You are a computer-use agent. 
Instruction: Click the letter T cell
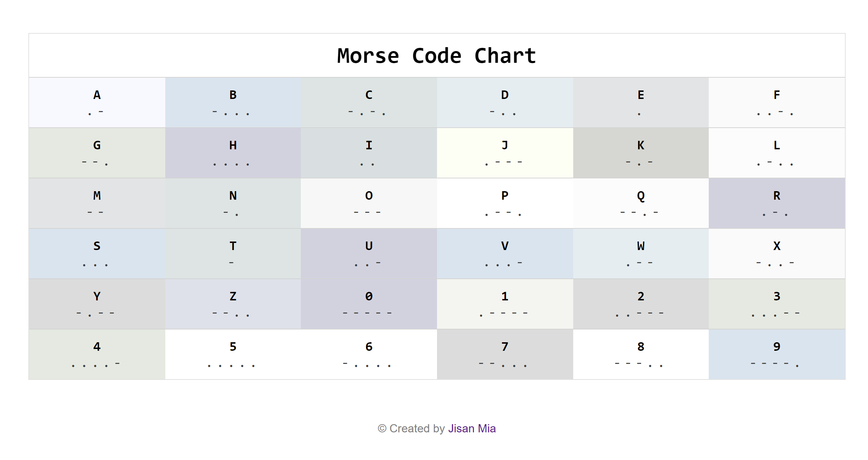(x=233, y=253)
